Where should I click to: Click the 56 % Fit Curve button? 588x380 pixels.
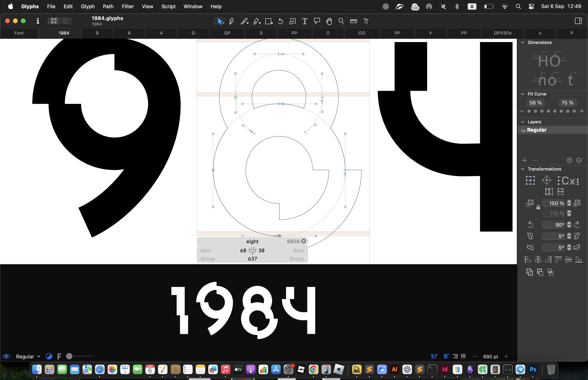click(535, 103)
